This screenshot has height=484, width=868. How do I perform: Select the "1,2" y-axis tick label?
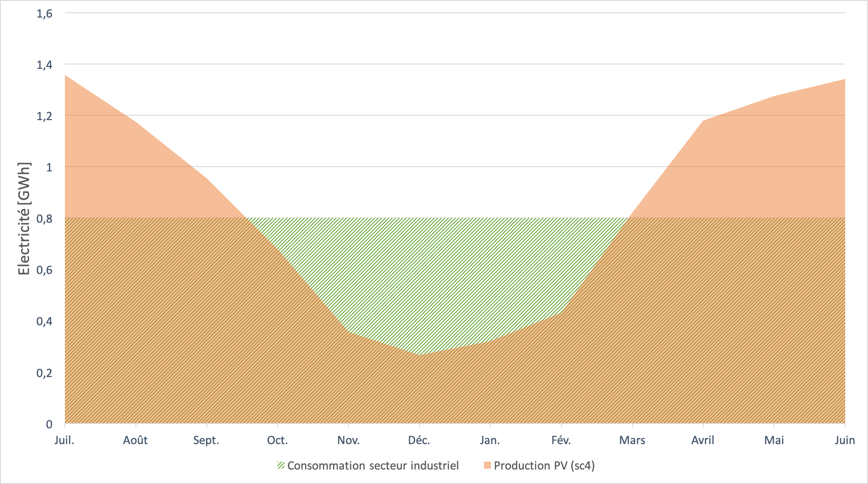(x=44, y=116)
